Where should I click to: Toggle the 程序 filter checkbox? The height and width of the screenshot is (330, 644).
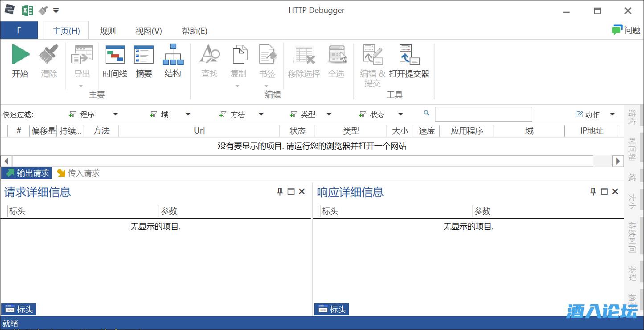[x=72, y=114]
